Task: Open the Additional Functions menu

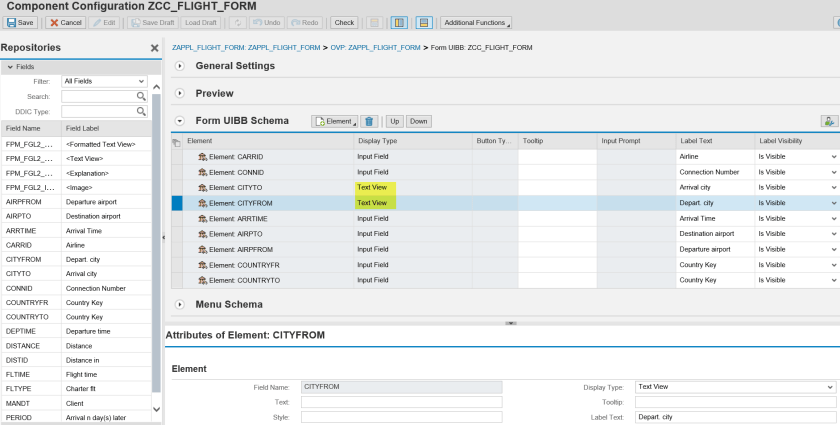Action: tap(475, 22)
